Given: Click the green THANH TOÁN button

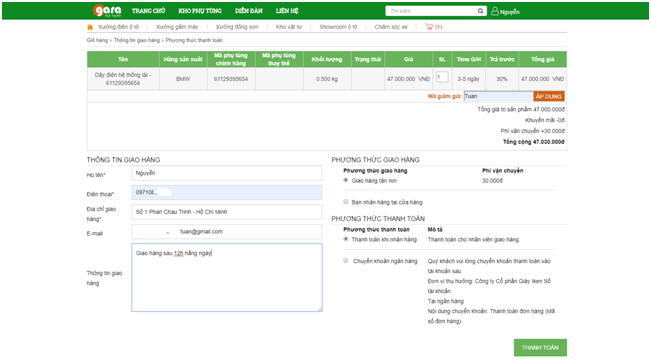Looking at the screenshot, I should [x=540, y=347].
